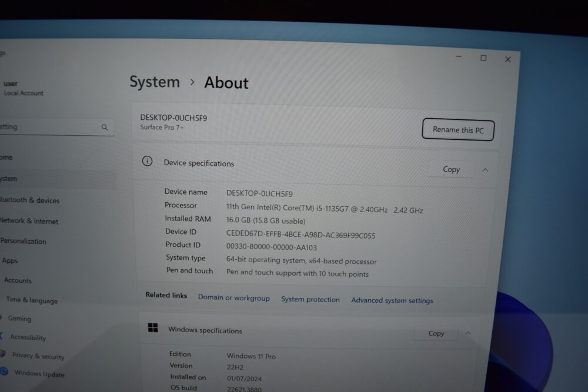Open Accounts settings
The width and height of the screenshot is (588, 392).
[18, 280]
